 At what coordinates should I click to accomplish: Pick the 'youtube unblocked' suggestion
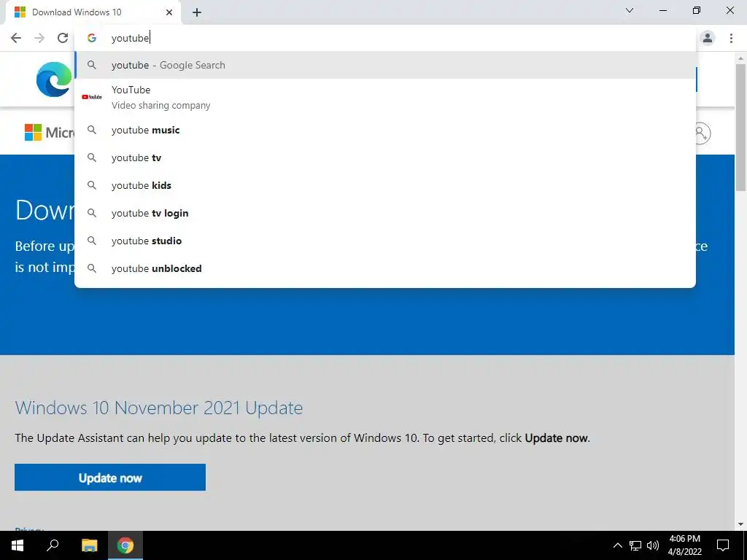[385, 268]
